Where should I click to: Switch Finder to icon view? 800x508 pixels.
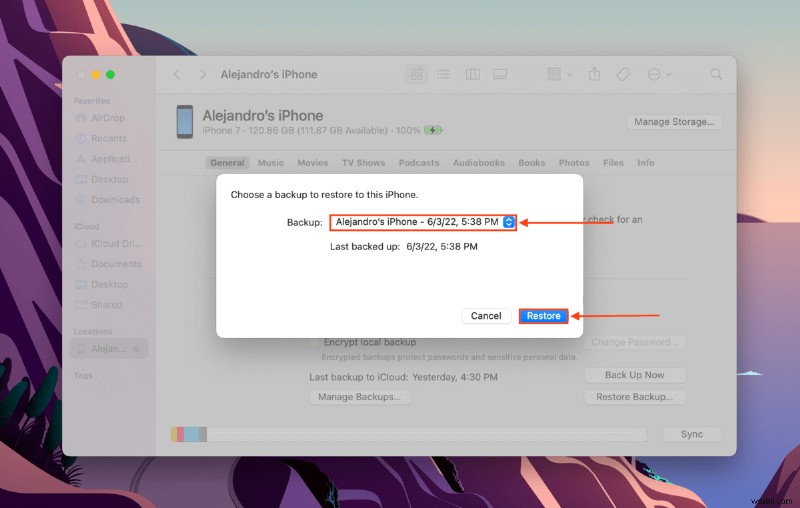416,74
